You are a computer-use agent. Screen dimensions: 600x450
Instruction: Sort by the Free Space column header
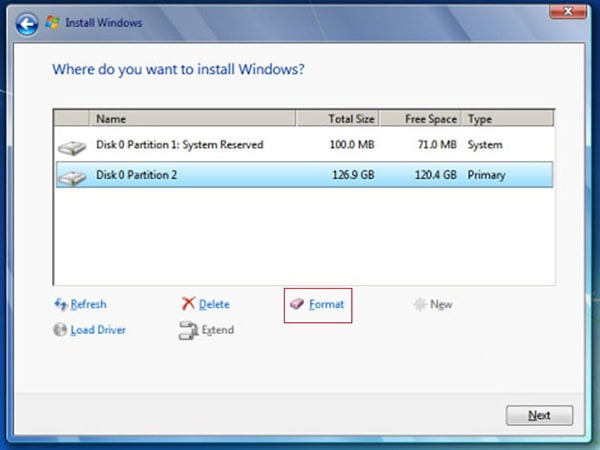[x=420, y=119]
